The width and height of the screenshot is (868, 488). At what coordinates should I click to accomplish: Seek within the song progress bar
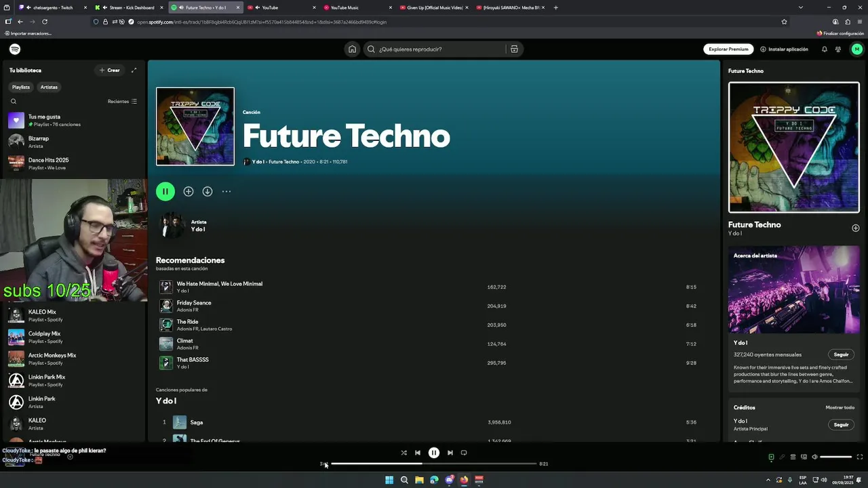[x=434, y=464]
